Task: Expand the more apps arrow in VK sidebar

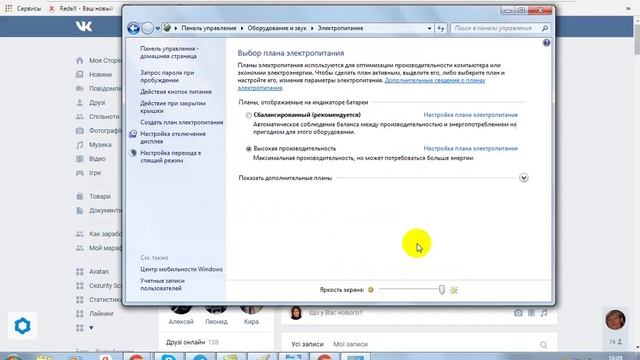Action: 91,328
